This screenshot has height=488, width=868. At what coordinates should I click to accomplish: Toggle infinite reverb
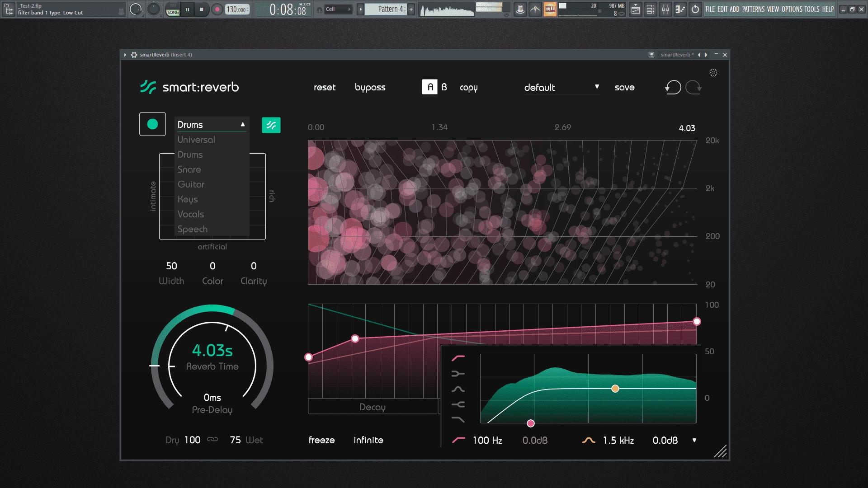coord(368,440)
